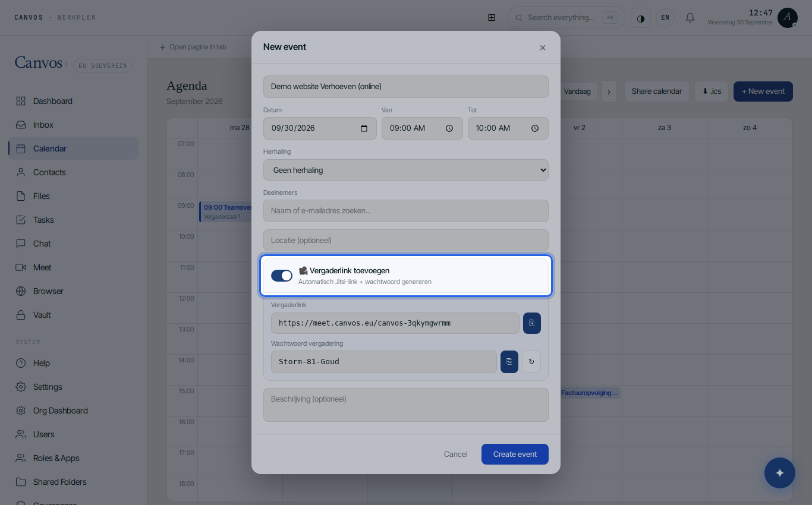Viewport: 812px width, 505px height.
Task: Open Browser in the sidebar
Action: click(73, 291)
